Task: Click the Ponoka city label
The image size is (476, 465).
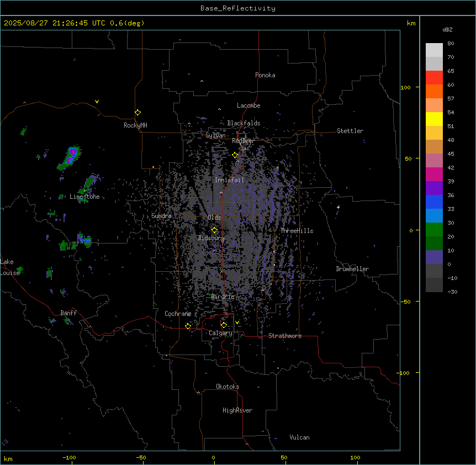Action: pyautogui.click(x=265, y=75)
